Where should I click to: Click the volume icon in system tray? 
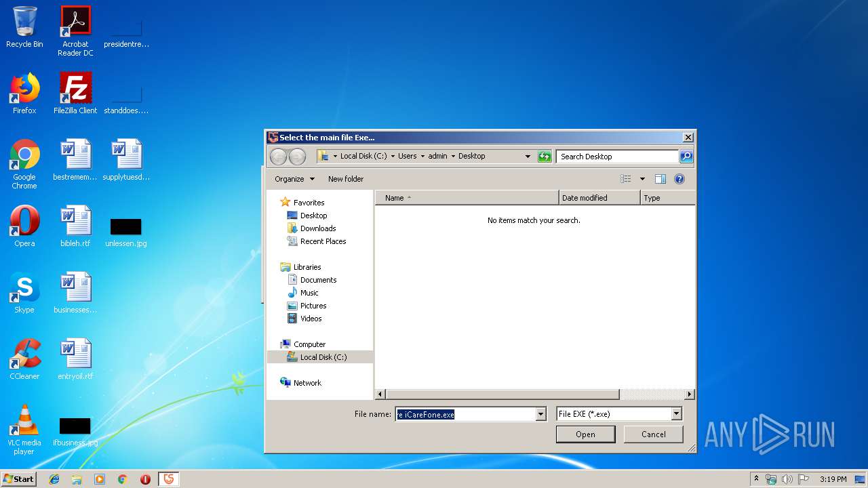coord(787,479)
